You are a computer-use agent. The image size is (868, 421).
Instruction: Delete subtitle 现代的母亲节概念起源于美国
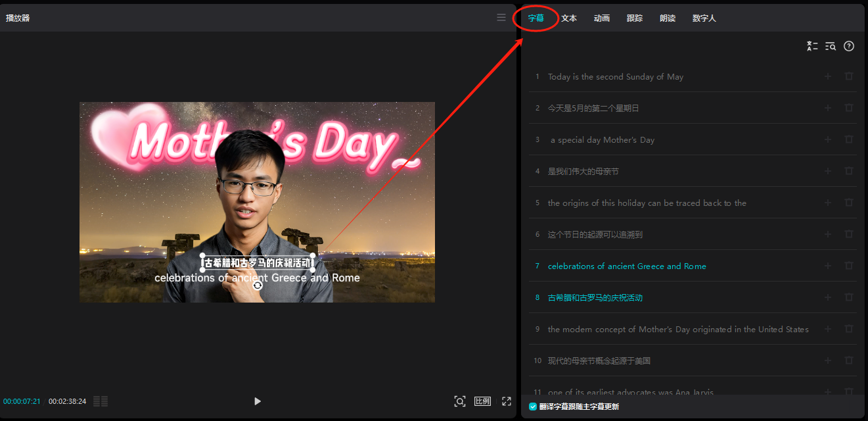849,360
